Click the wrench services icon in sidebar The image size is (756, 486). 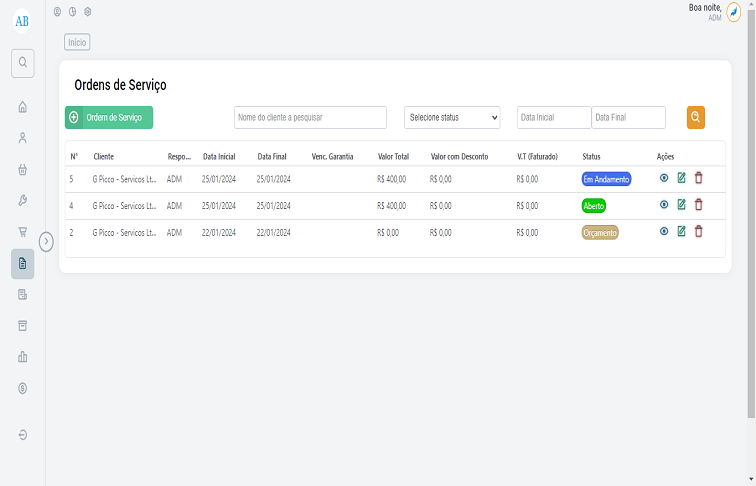tap(22, 200)
